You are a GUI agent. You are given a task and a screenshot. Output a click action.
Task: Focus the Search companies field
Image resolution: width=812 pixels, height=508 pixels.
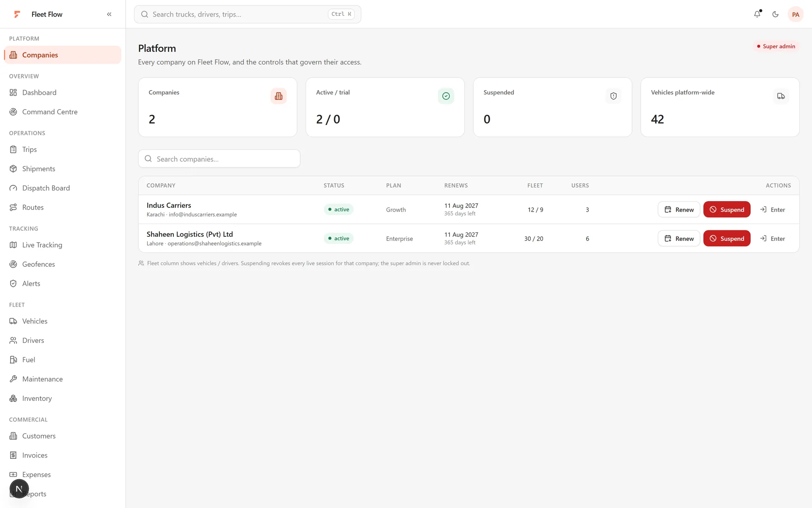tap(219, 159)
